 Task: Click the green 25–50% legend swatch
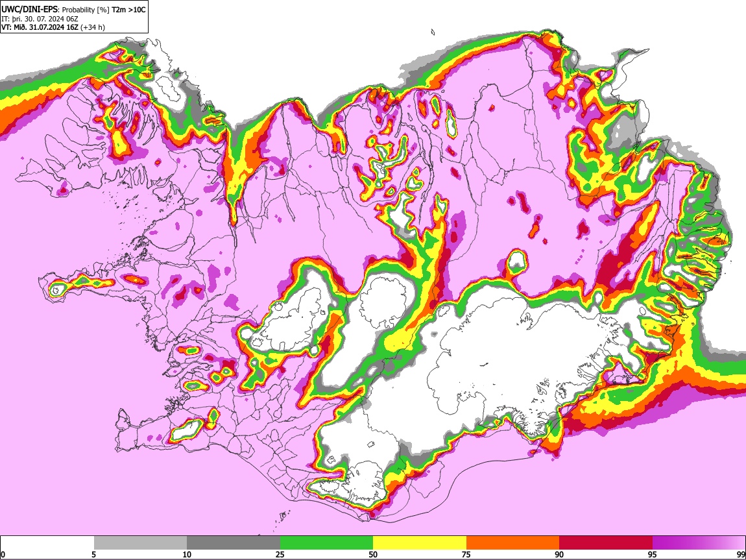click(326, 542)
